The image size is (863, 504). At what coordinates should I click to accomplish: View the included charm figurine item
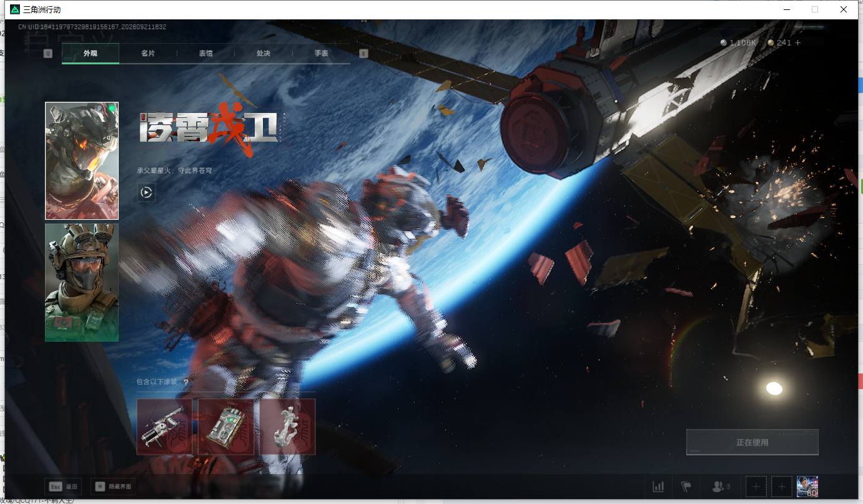pyautogui.click(x=287, y=427)
